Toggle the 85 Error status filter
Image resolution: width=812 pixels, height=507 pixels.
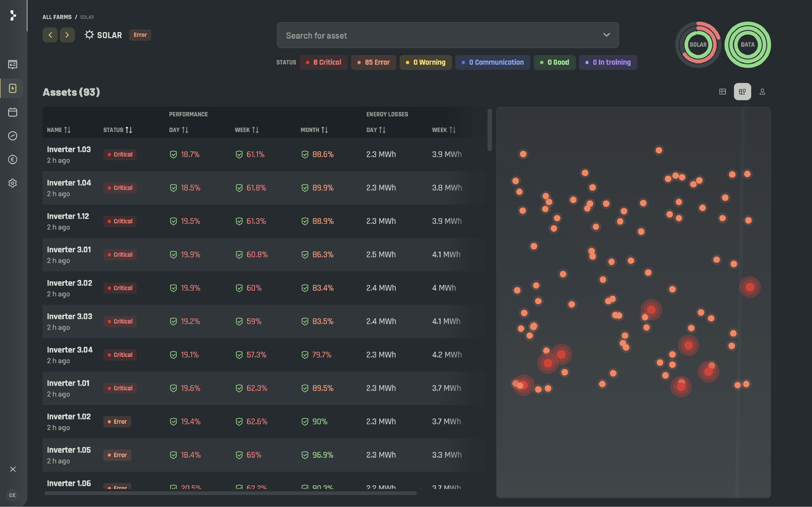point(373,62)
